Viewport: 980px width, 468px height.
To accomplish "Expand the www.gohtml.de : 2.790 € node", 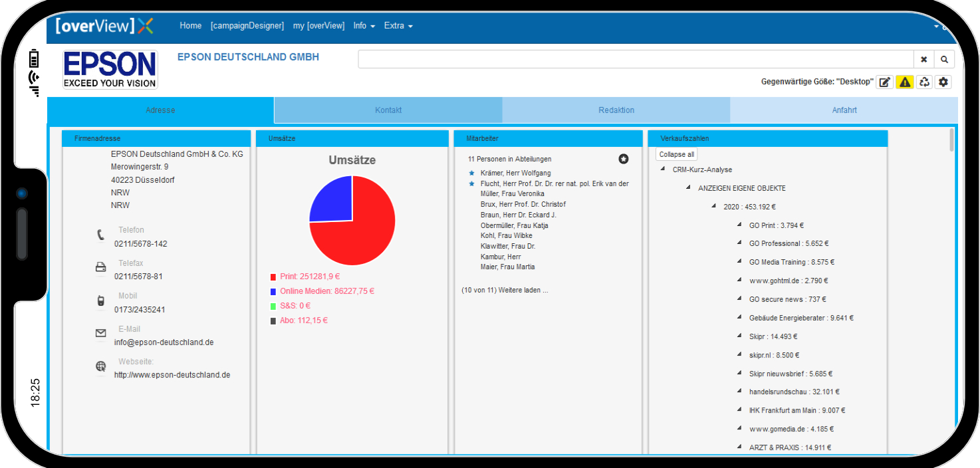I will point(739,281).
